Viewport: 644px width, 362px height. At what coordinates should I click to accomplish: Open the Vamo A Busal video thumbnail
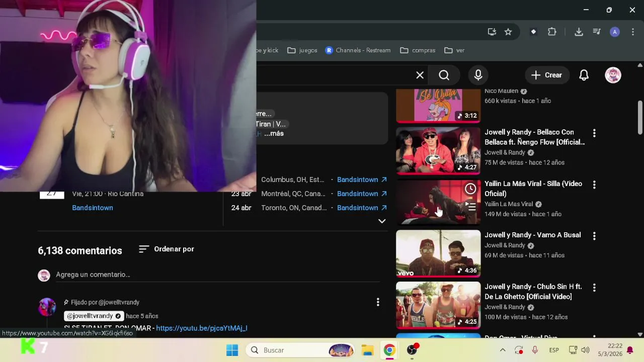tap(438, 253)
